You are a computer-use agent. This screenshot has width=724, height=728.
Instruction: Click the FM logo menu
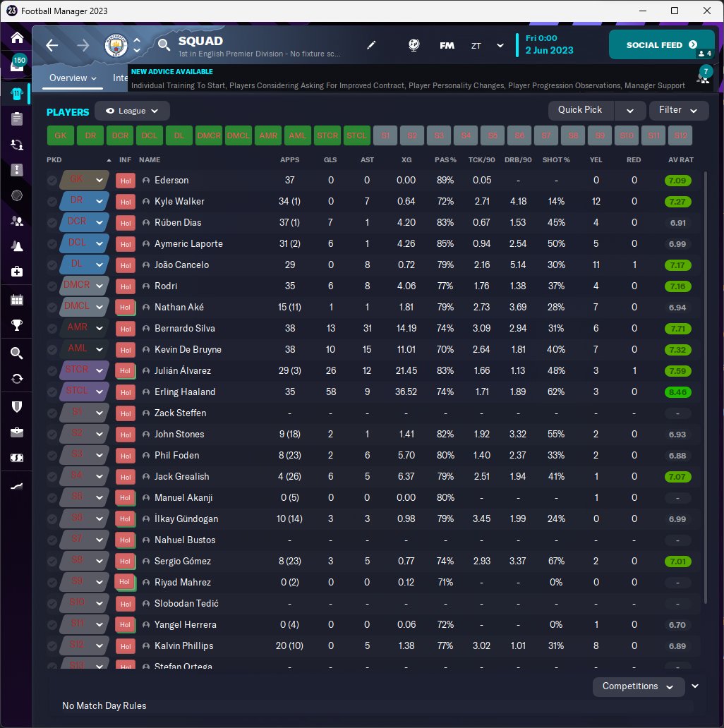click(x=447, y=45)
